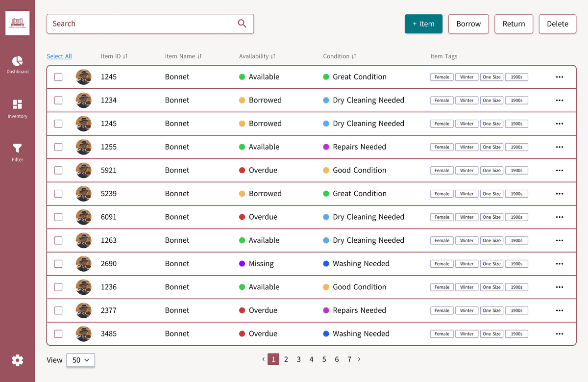Expand the View 50 rows dropdown
Screen dimensions: 588x382
coord(80,360)
